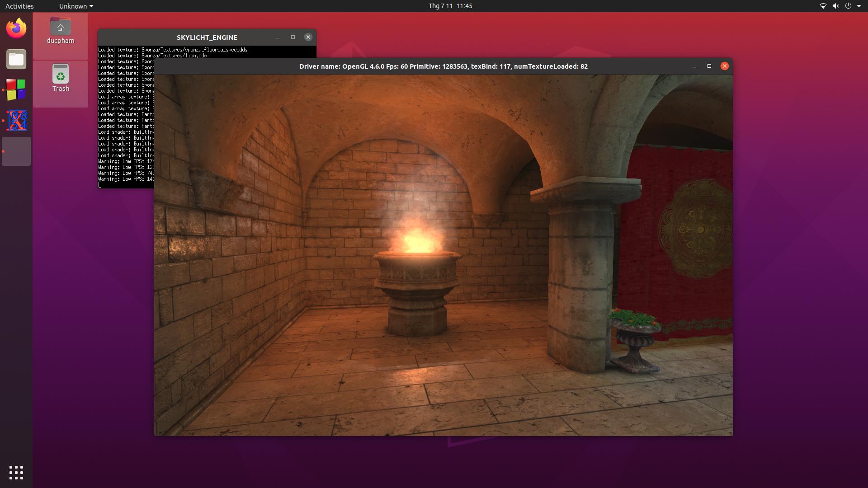Open the Files manager dock icon
Screen dimensions: 868x488
(x=16, y=59)
